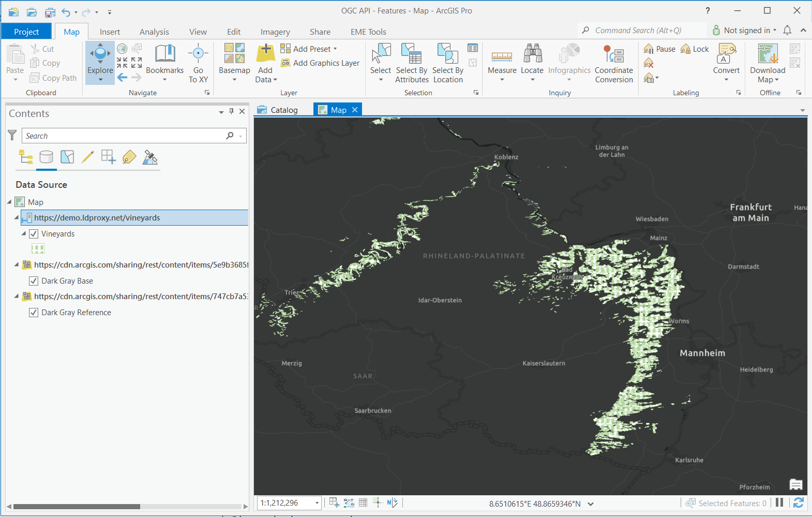Switch to List By Selection
This screenshot has height=517, width=812.
[67, 157]
